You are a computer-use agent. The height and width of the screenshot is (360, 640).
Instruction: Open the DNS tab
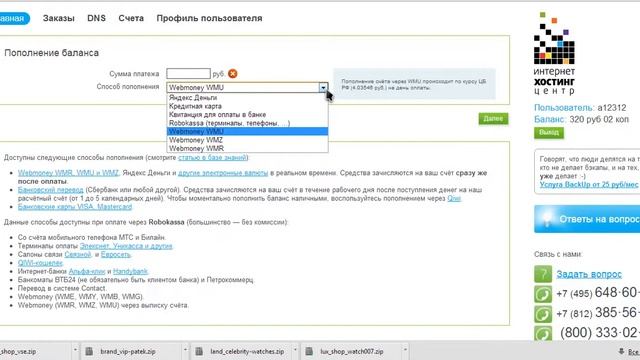[x=96, y=18]
